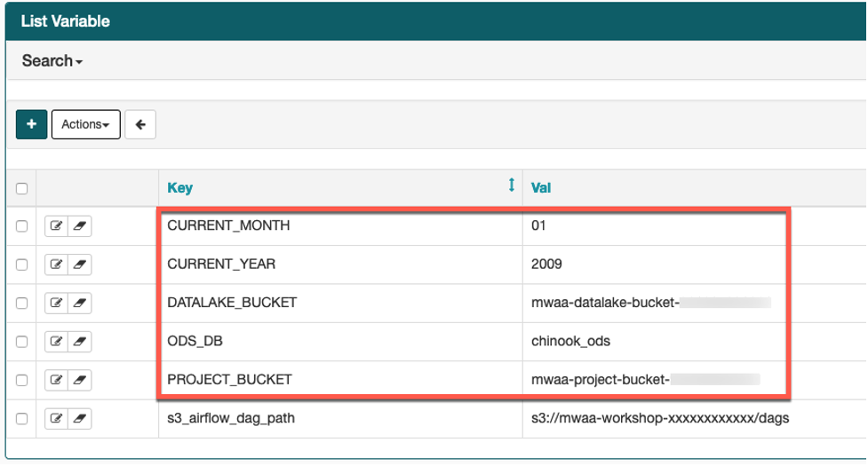Image resolution: width=868 pixels, height=466 pixels.
Task: Select the ODS_DB row checkbox
Action: point(22,341)
